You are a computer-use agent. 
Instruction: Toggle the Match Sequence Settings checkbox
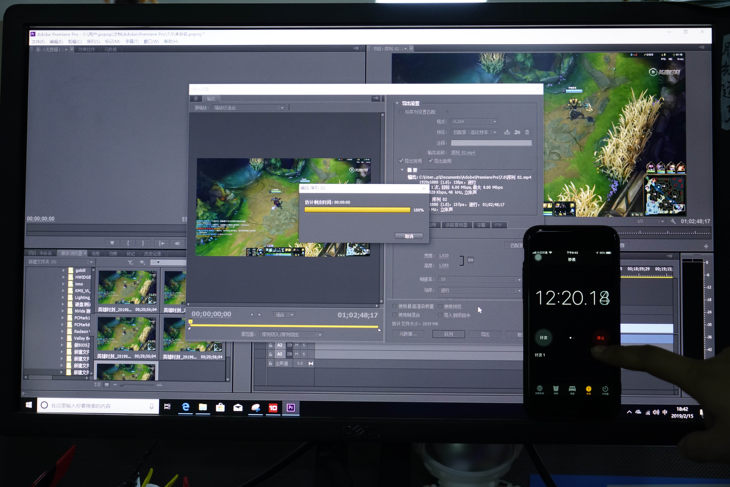[401, 112]
